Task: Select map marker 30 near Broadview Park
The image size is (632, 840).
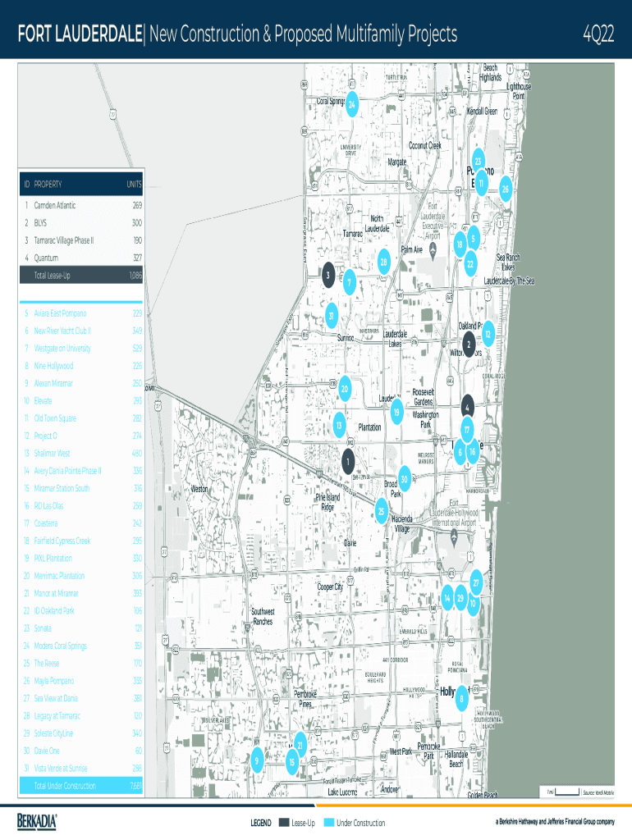Action: (x=404, y=479)
